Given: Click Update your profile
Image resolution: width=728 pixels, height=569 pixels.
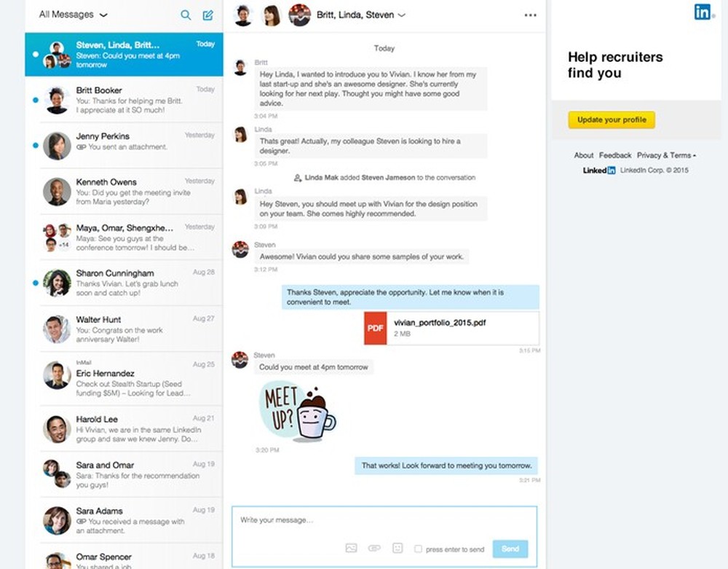Looking at the screenshot, I should pyautogui.click(x=611, y=119).
